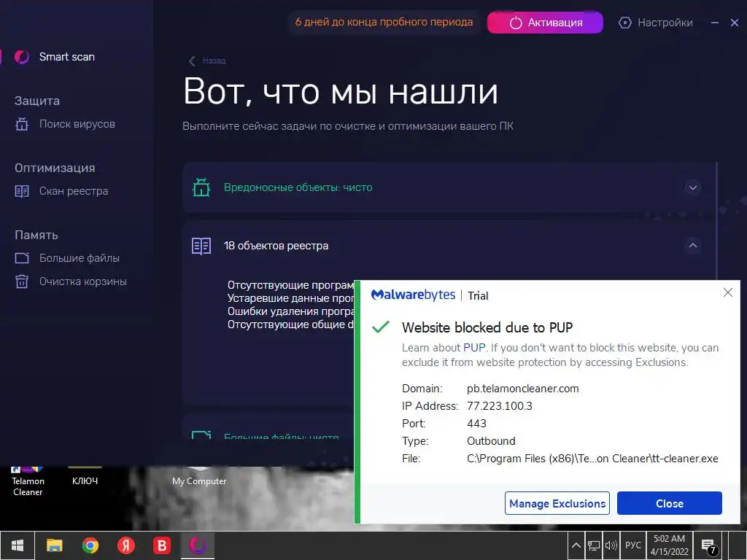Click the registry objects book icon in the results list
Image resolution: width=747 pixels, height=560 pixels.
tap(201, 246)
